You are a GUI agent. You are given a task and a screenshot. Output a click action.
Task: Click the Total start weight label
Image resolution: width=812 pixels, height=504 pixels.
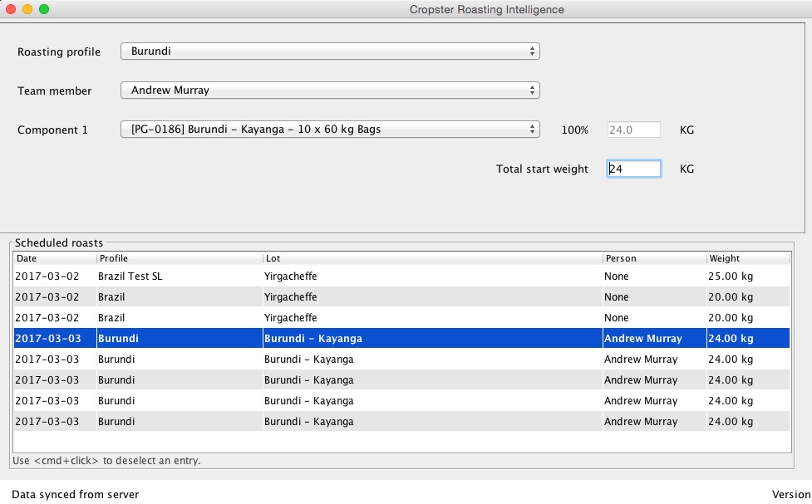tap(542, 169)
